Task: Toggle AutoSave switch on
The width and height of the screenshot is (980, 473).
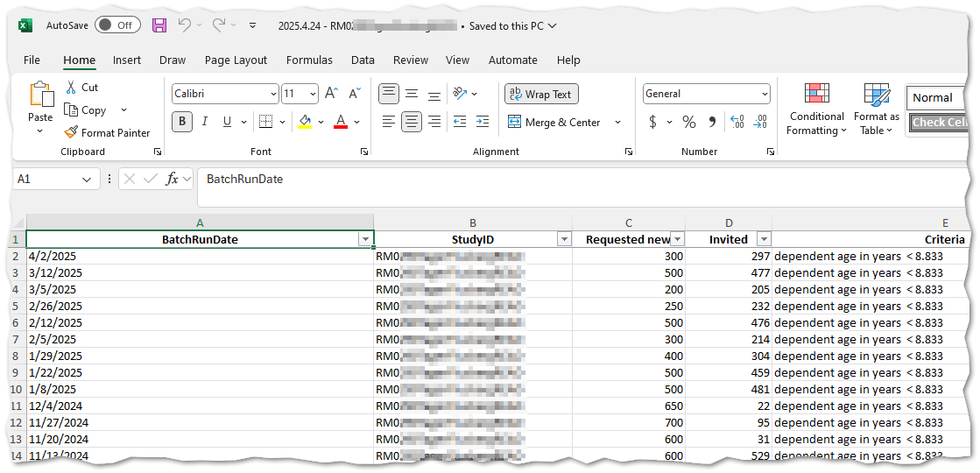Action: 117,25
